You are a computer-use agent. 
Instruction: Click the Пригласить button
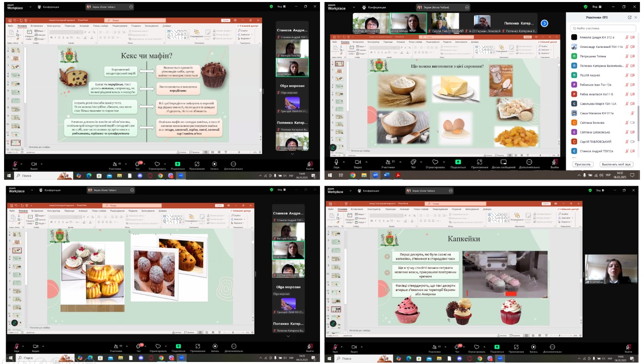point(583,164)
